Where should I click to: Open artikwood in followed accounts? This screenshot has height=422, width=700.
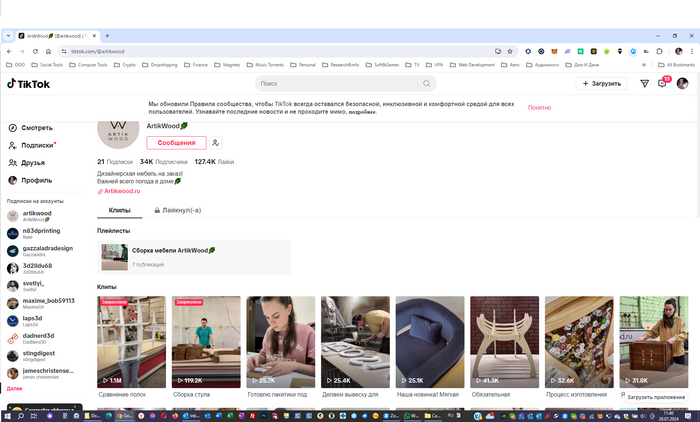coord(29,216)
